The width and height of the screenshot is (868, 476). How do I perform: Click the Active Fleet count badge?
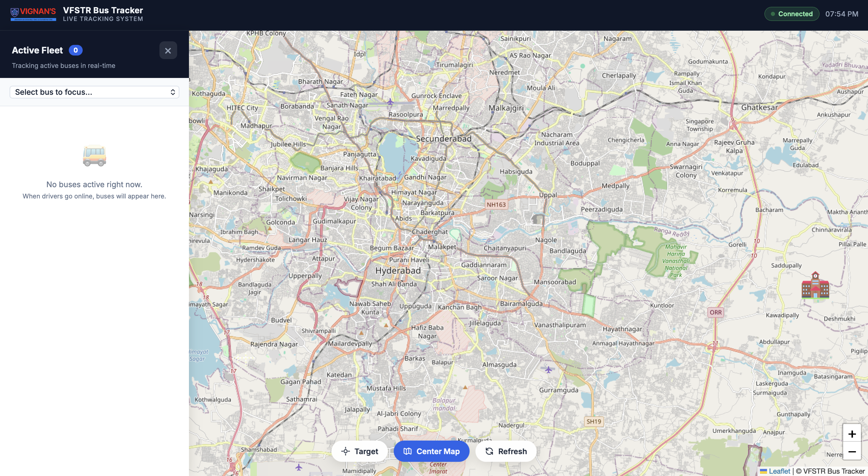click(x=76, y=50)
